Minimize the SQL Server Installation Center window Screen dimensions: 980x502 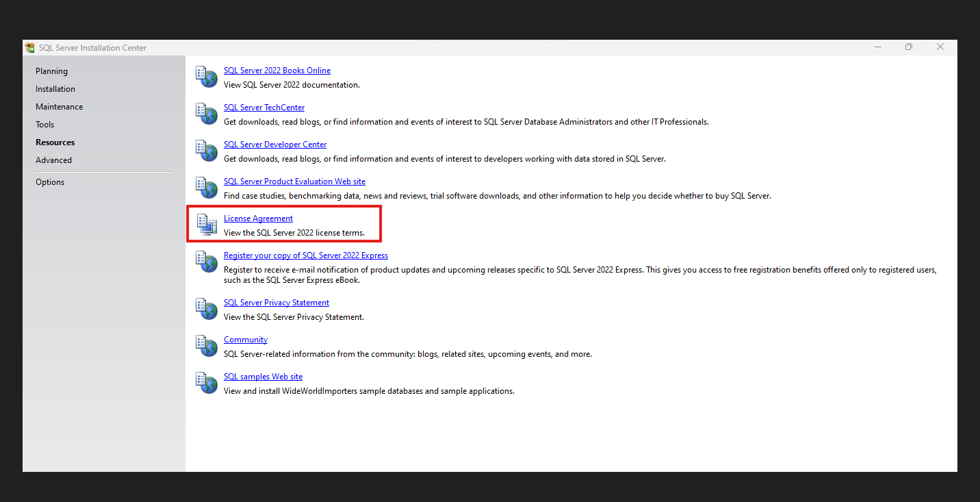point(877,47)
